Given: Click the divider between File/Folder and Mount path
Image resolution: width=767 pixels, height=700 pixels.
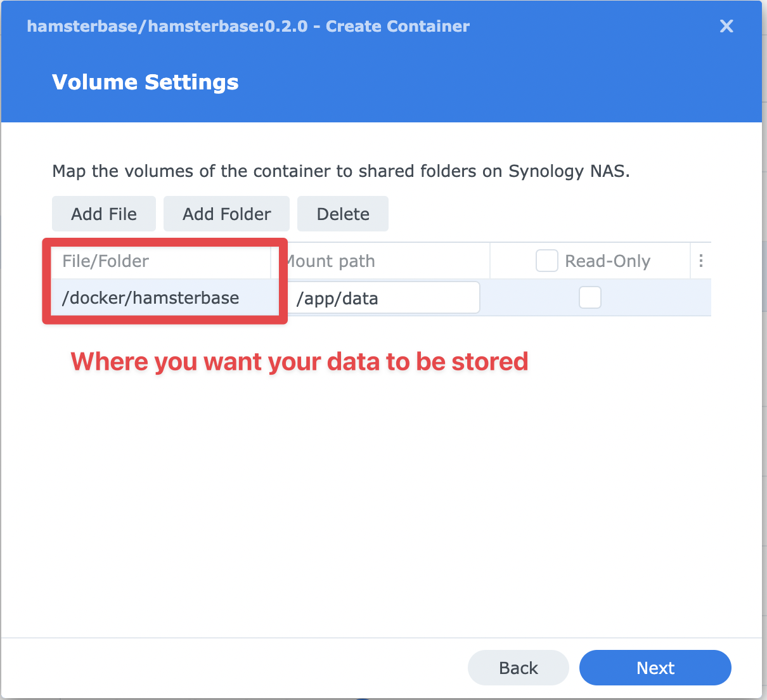Looking at the screenshot, I should pyautogui.click(x=271, y=261).
